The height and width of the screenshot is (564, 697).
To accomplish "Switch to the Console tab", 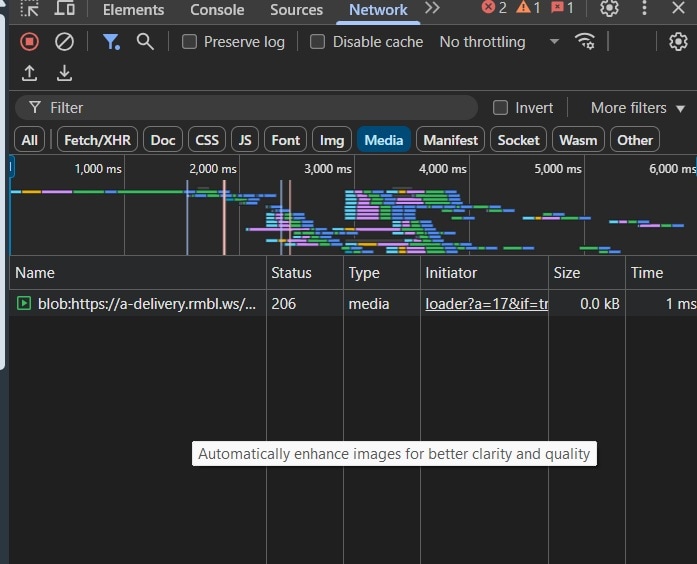I will click(x=217, y=10).
